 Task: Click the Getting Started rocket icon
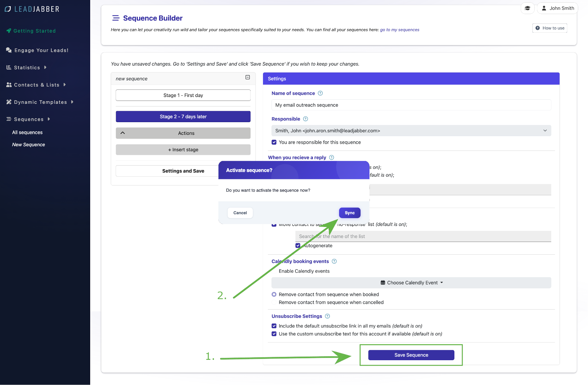point(9,31)
